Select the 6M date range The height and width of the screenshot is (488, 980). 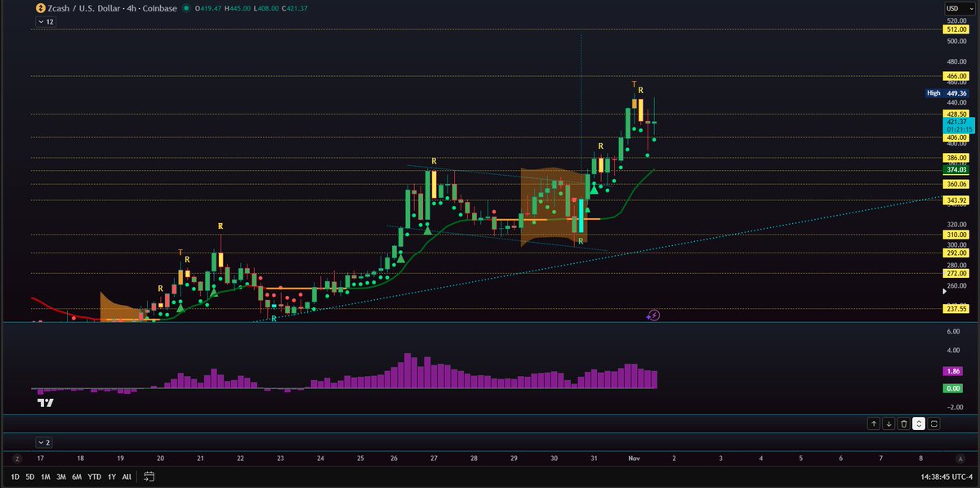pos(76,476)
